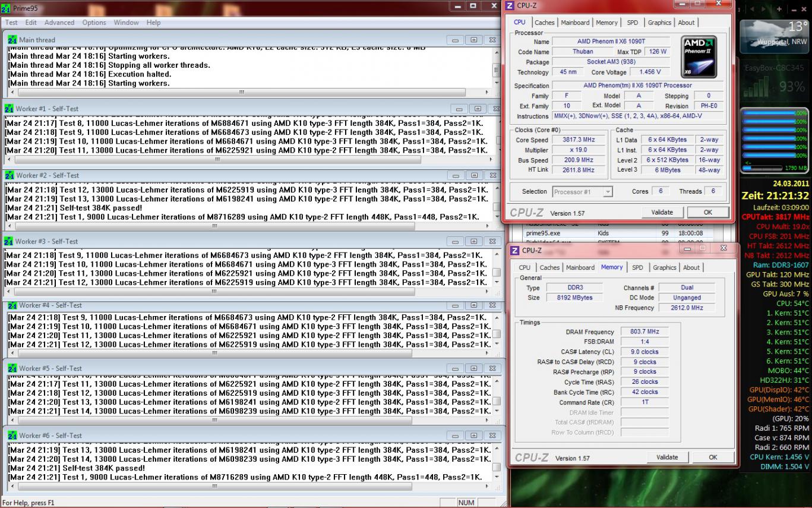
Task: Click the Main thread window icon
Action: (12, 40)
